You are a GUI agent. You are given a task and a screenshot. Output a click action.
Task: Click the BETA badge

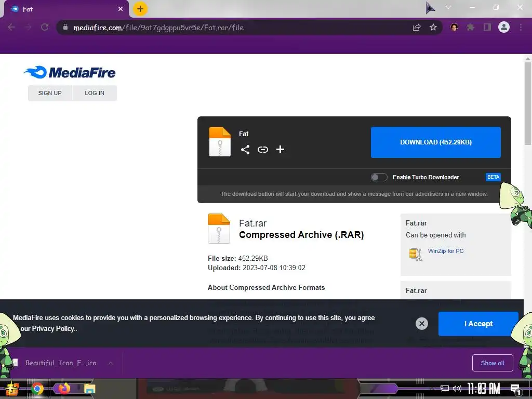pyautogui.click(x=493, y=177)
